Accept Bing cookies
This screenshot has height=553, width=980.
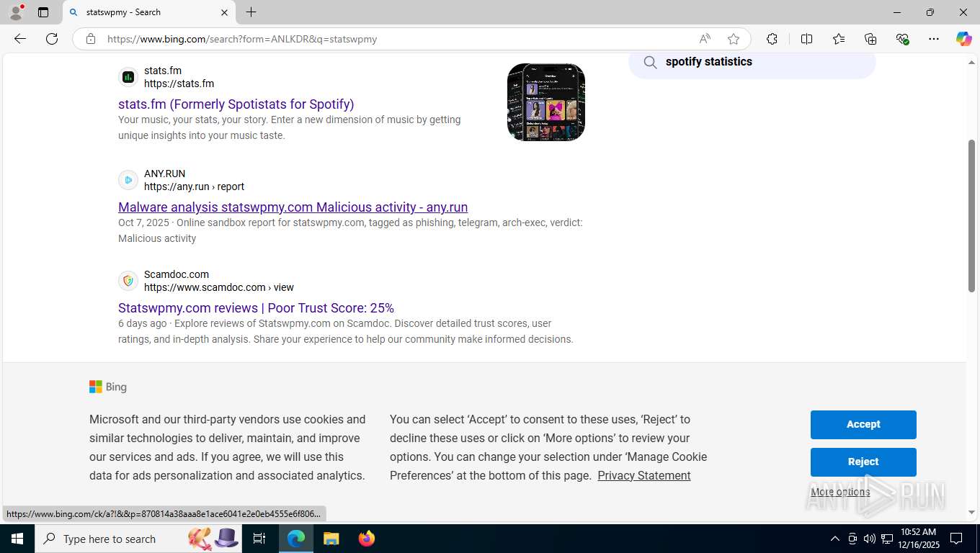click(x=863, y=425)
